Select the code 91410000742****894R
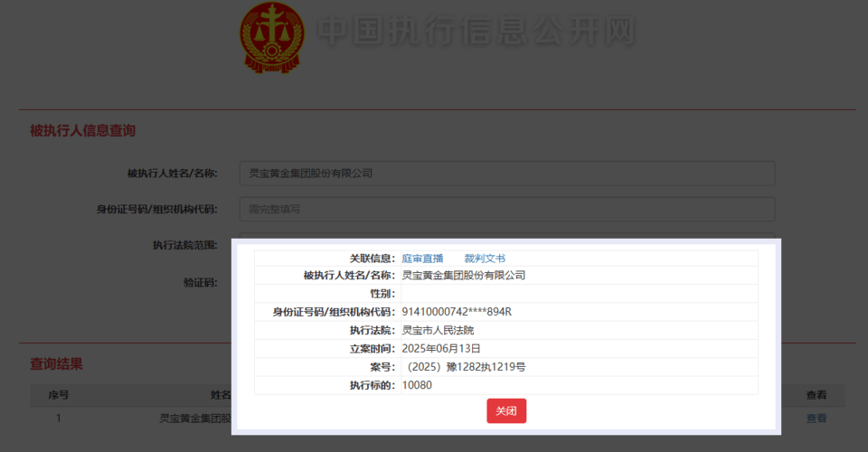The width and height of the screenshot is (868, 452). [x=457, y=312]
